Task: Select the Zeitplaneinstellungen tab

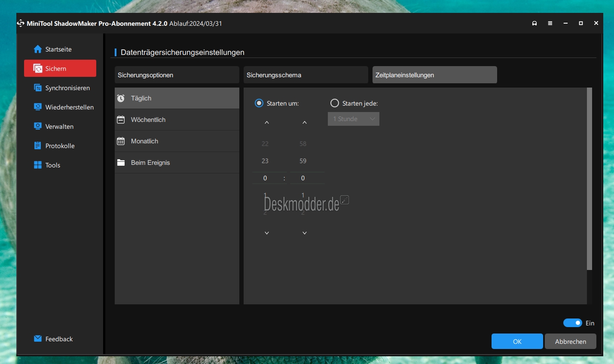Action: 434,75
